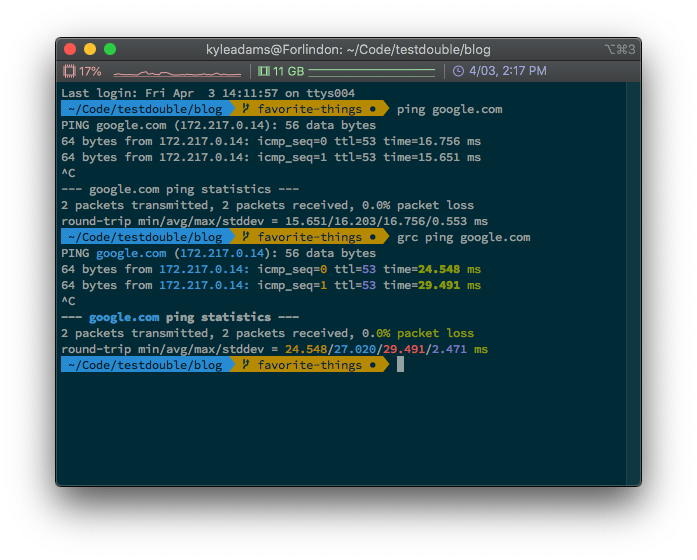Click the blue avg value 27.020
697x560 pixels.
(355, 349)
